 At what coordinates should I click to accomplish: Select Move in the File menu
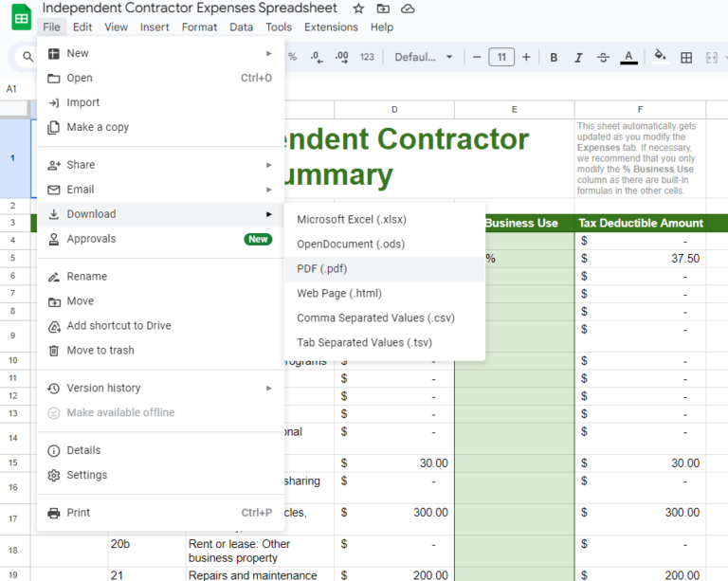(x=160, y=301)
